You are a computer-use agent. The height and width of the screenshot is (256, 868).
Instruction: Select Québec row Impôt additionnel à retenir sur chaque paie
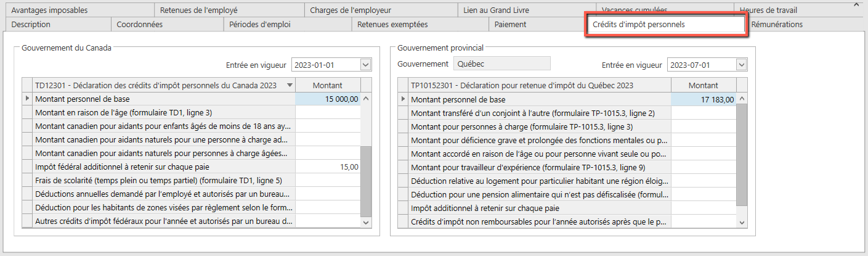pos(540,207)
